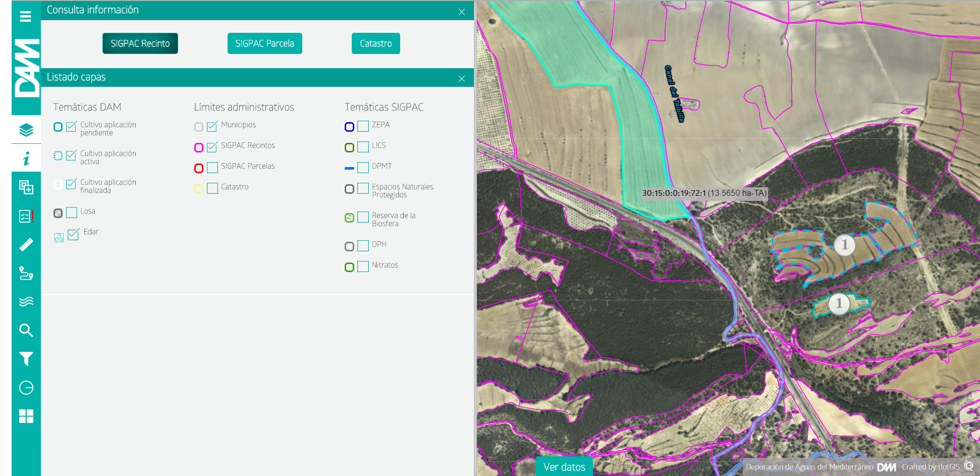
Task: Click the upper cluster marker 1 on map
Action: [844, 245]
